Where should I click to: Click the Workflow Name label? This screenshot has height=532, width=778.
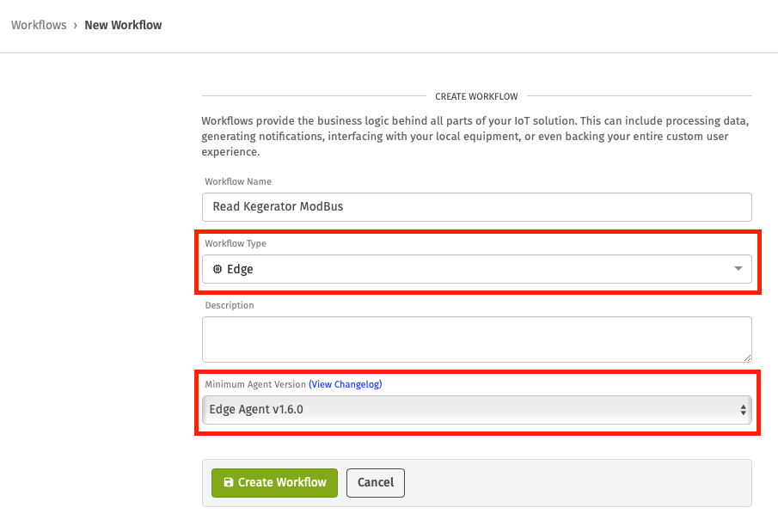(x=238, y=181)
